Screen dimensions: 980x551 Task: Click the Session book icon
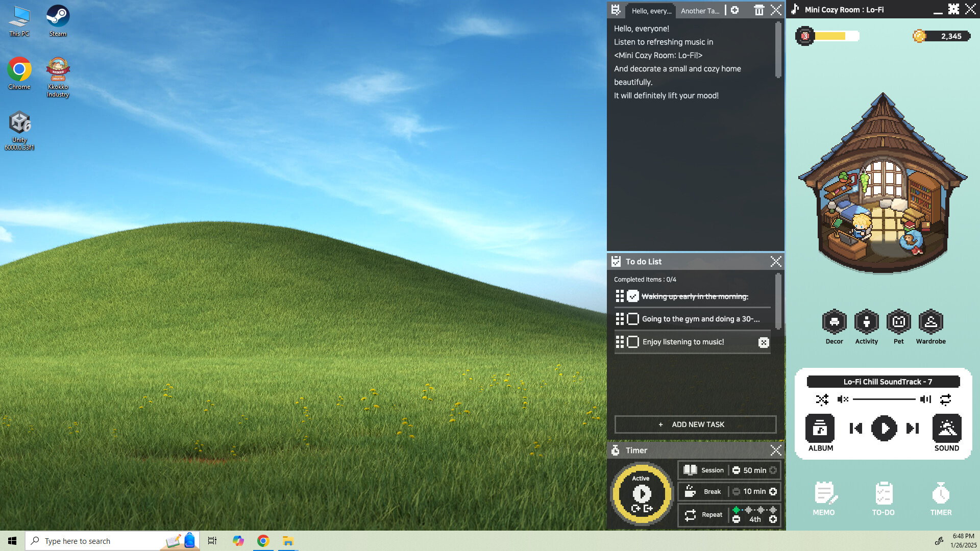coord(690,470)
